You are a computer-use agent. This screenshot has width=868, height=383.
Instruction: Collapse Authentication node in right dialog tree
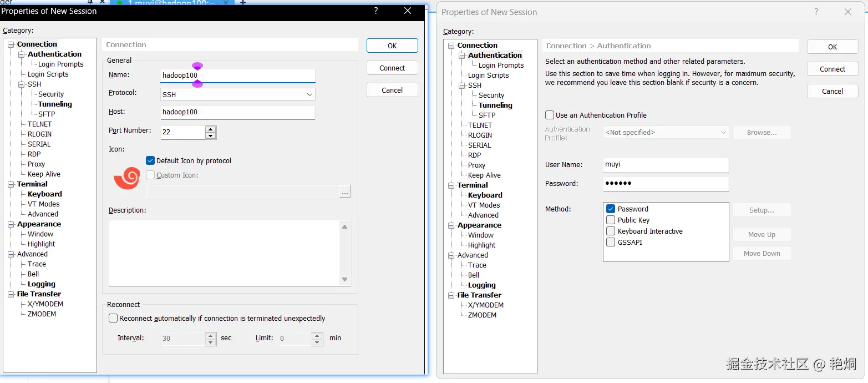click(x=462, y=56)
